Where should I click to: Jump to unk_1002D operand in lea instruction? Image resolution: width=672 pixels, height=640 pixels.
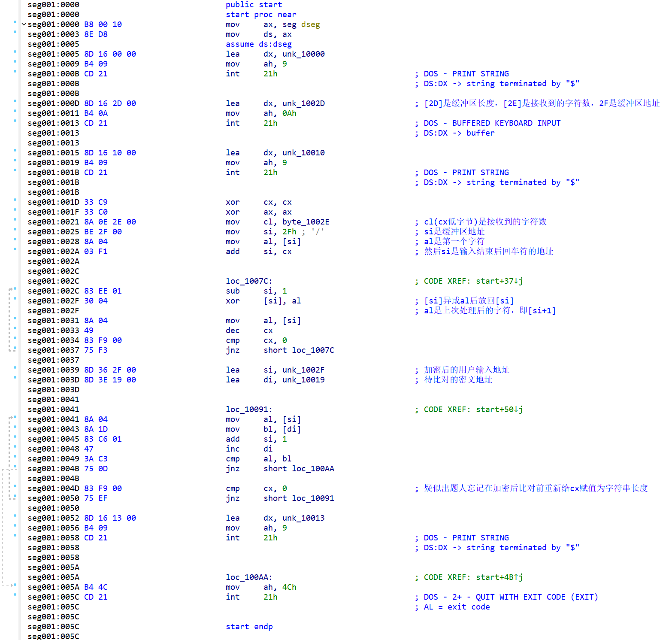pos(303,103)
